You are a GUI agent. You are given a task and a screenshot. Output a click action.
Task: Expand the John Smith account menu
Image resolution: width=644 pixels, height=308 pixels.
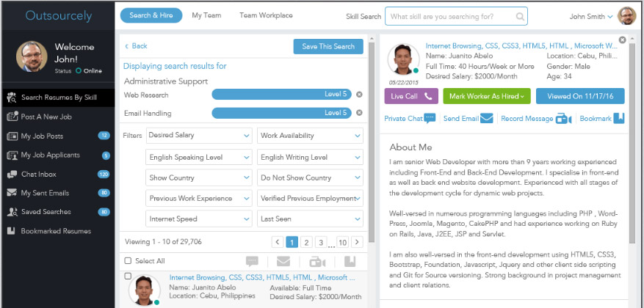coord(591,17)
